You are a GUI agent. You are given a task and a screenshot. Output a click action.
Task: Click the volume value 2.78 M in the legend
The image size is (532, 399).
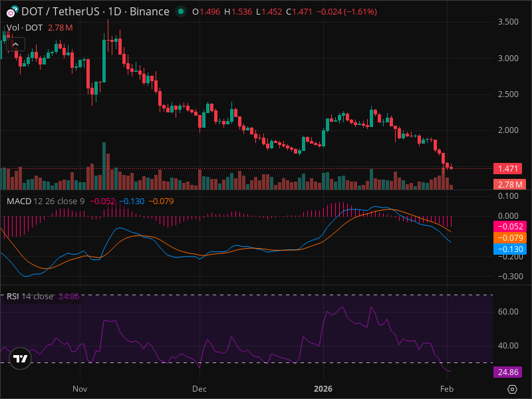coord(60,28)
